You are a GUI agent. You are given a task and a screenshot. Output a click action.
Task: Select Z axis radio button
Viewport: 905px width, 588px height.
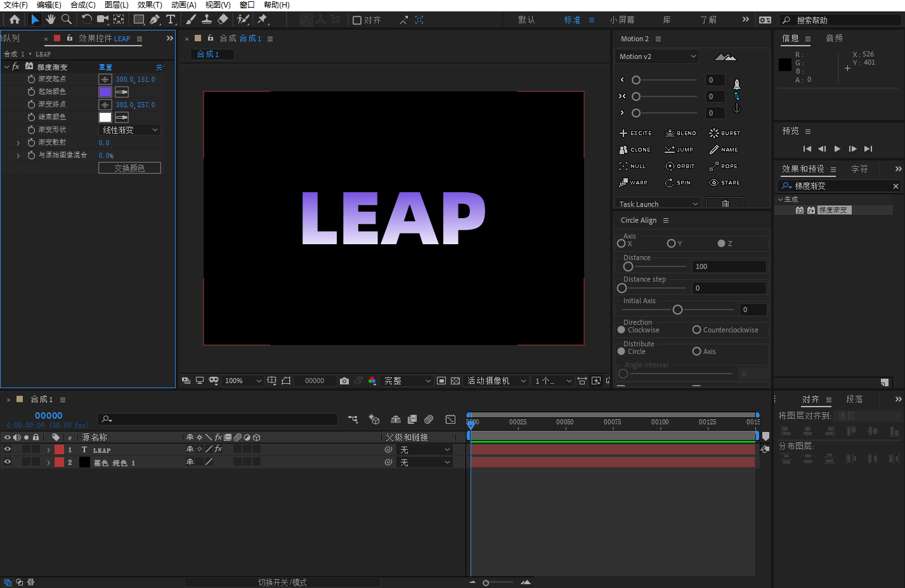pos(721,244)
